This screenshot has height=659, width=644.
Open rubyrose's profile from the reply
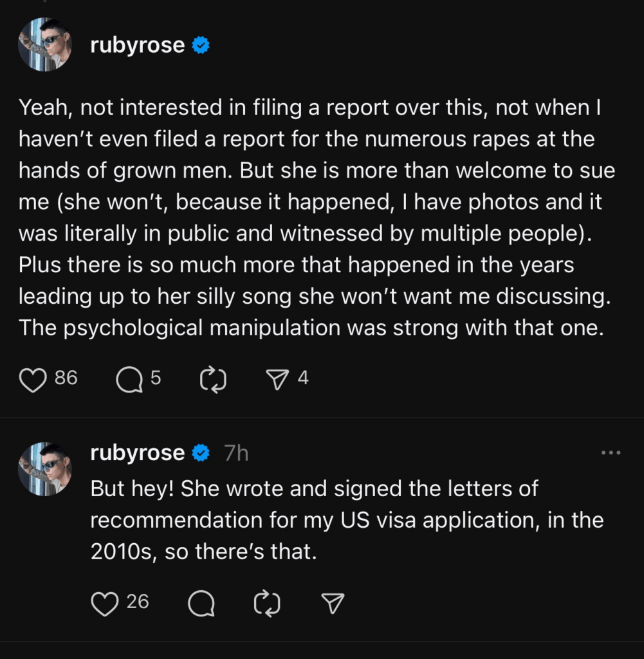click(137, 452)
